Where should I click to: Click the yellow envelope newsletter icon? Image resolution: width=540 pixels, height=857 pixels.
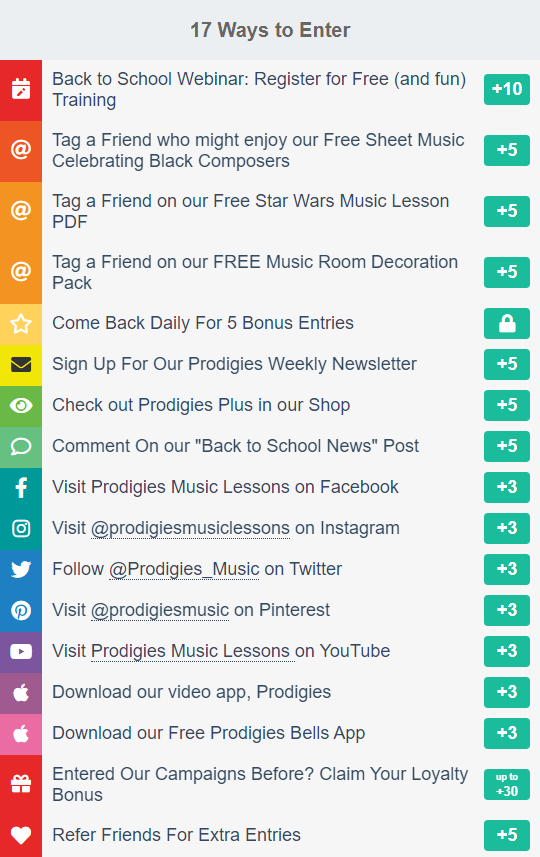click(x=21, y=365)
